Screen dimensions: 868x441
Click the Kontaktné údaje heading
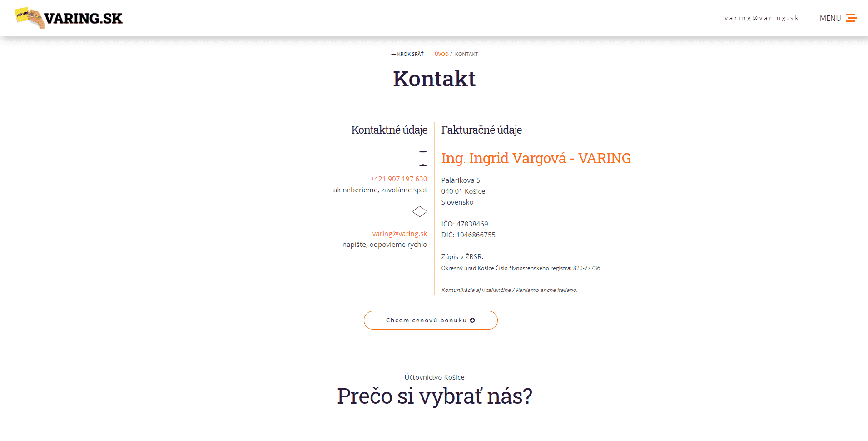click(x=389, y=130)
